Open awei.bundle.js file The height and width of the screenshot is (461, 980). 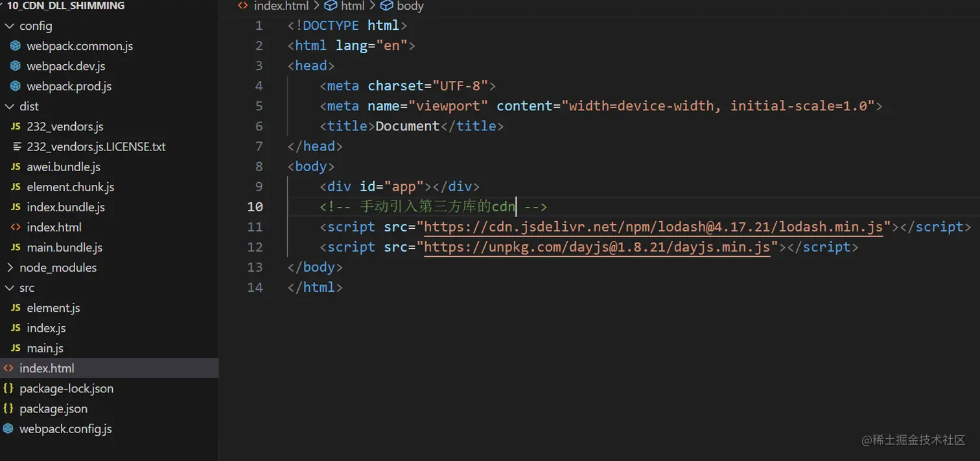click(64, 167)
